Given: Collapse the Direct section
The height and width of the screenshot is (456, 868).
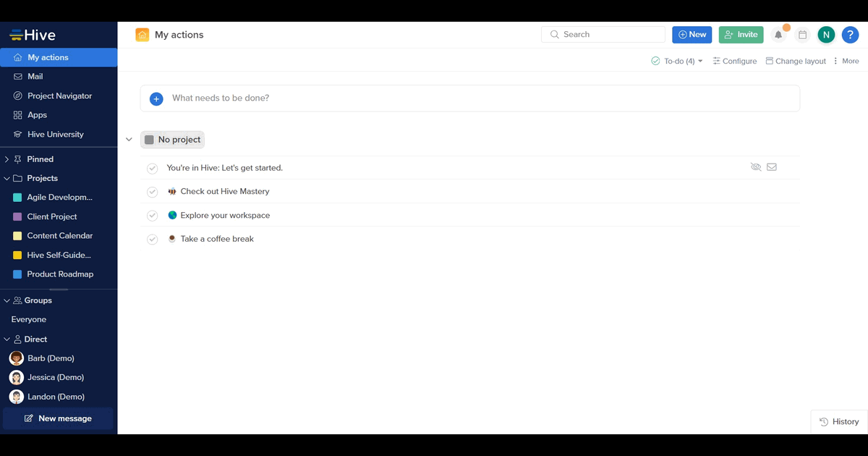Looking at the screenshot, I should (7, 339).
